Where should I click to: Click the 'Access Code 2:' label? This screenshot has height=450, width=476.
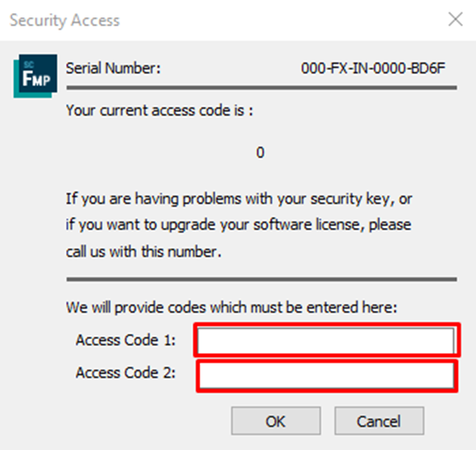click(126, 373)
